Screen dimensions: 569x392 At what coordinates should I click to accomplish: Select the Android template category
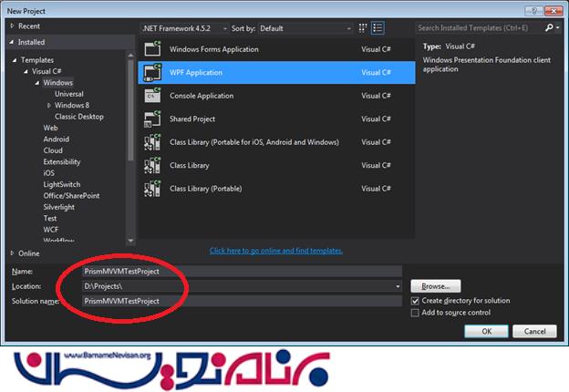pos(57,139)
